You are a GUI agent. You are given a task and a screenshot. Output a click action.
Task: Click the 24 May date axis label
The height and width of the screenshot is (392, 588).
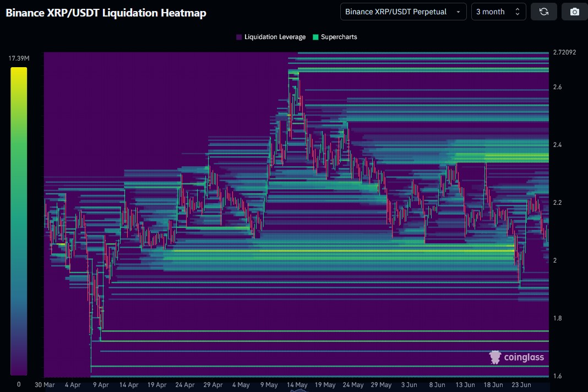353,385
